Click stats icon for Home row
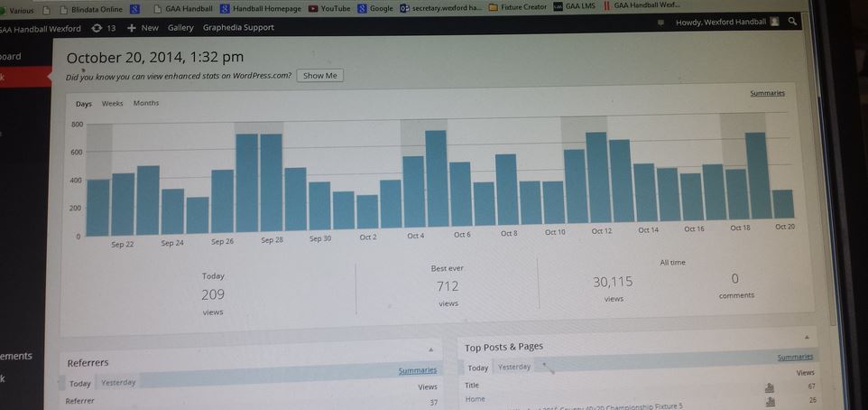 [769, 401]
